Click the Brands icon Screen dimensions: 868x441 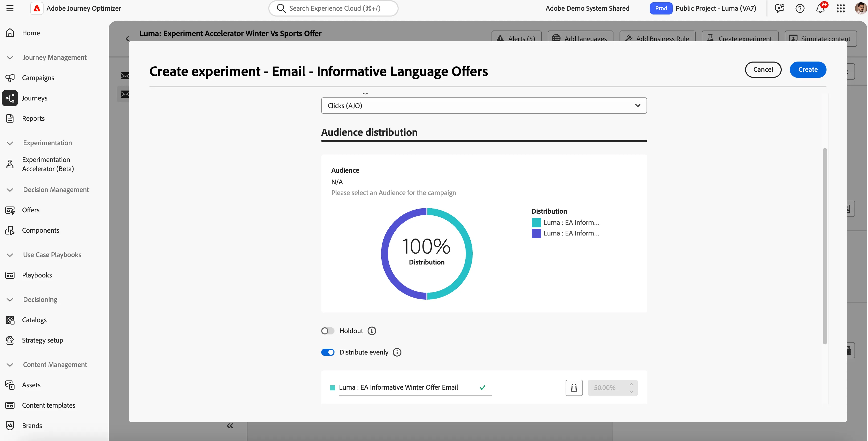[x=10, y=426]
